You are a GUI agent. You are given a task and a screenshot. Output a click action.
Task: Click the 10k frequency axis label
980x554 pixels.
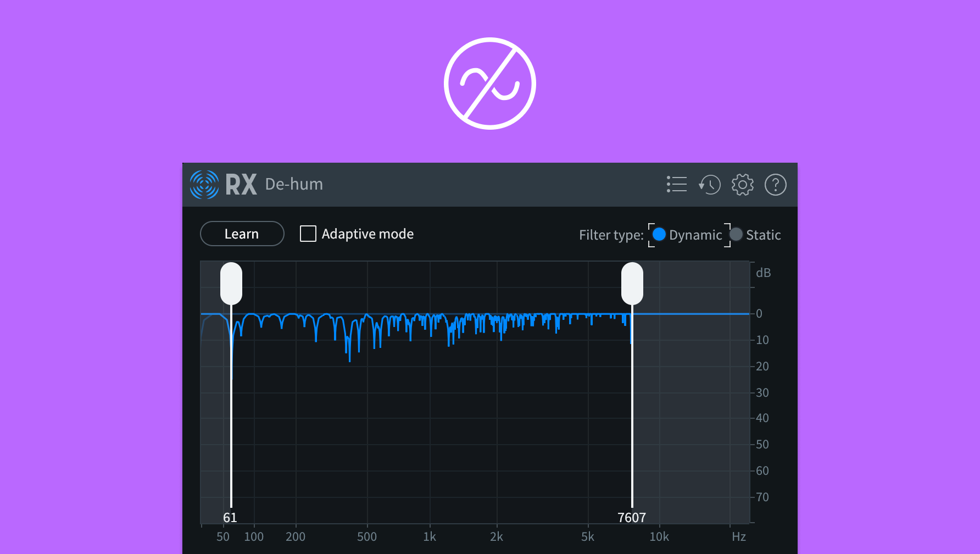(x=659, y=536)
